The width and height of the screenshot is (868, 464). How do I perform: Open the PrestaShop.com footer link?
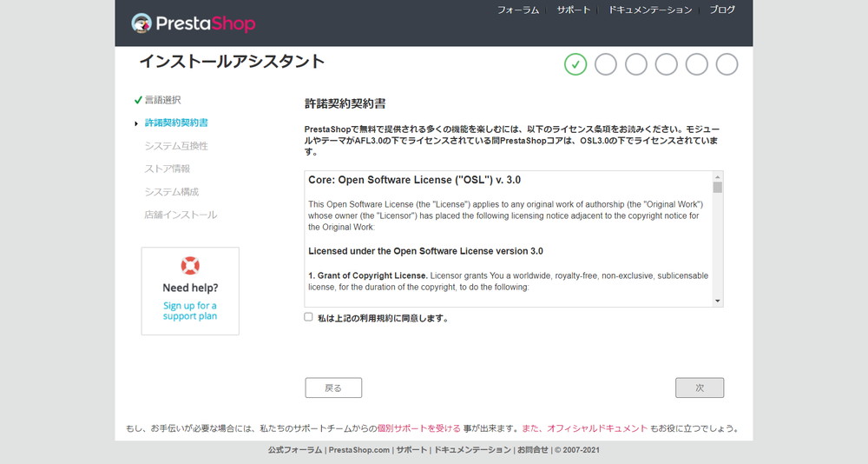coord(359,450)
